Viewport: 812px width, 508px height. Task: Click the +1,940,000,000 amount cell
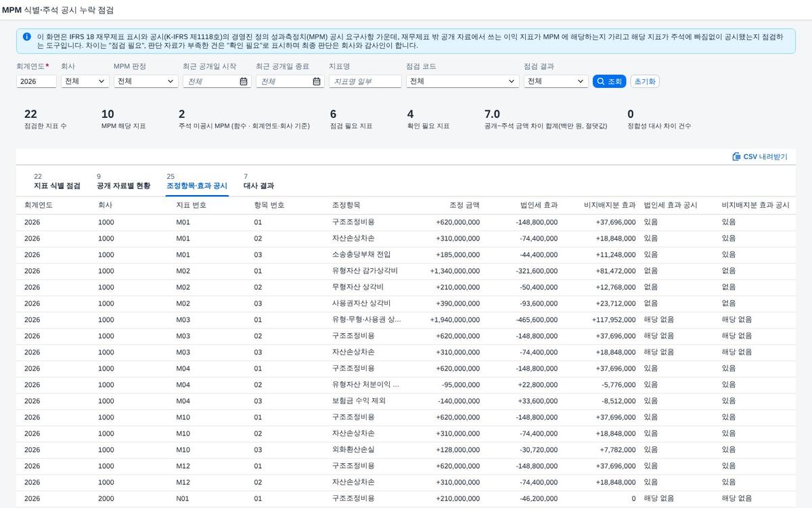point(455,320)
